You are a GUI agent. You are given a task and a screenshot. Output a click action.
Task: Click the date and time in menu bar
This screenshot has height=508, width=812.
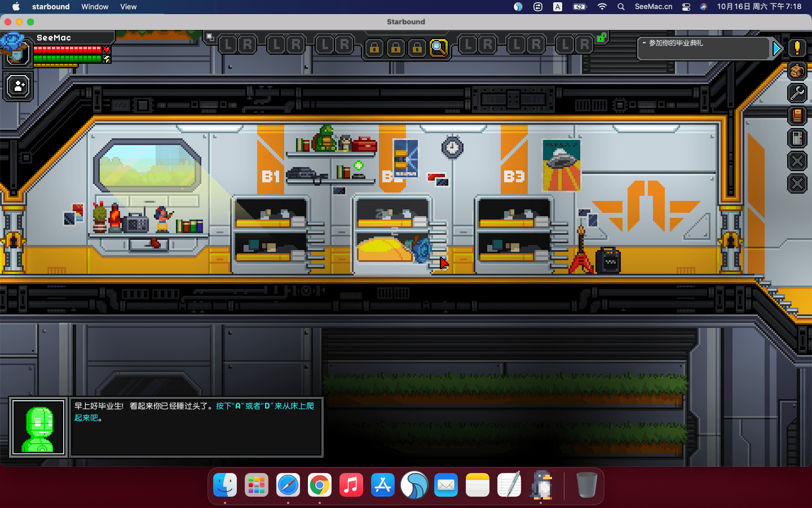click(759, 7)
